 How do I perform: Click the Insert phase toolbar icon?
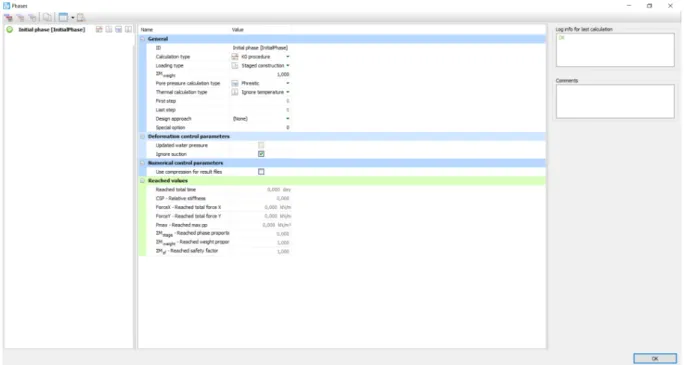[x=21, y=18]
